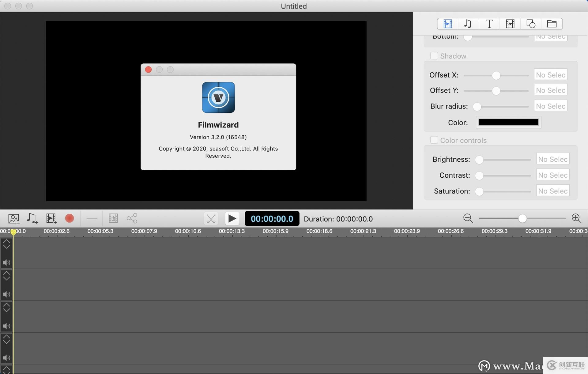Select the Split/Cut scissors tool

[211, 218]
